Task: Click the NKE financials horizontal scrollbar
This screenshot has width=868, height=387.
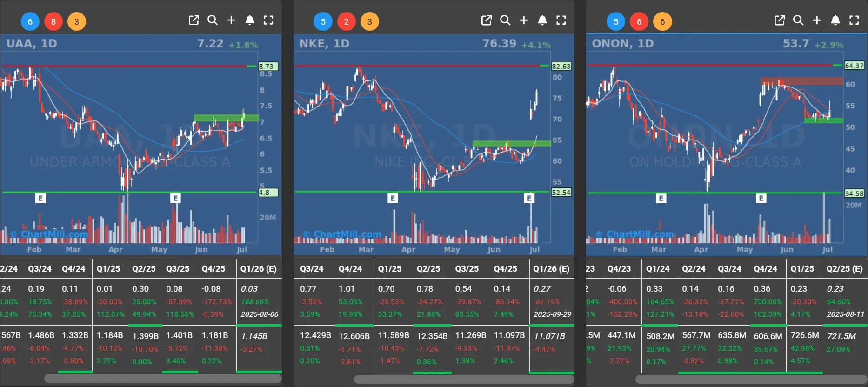Action: click(x=464, y=379)
